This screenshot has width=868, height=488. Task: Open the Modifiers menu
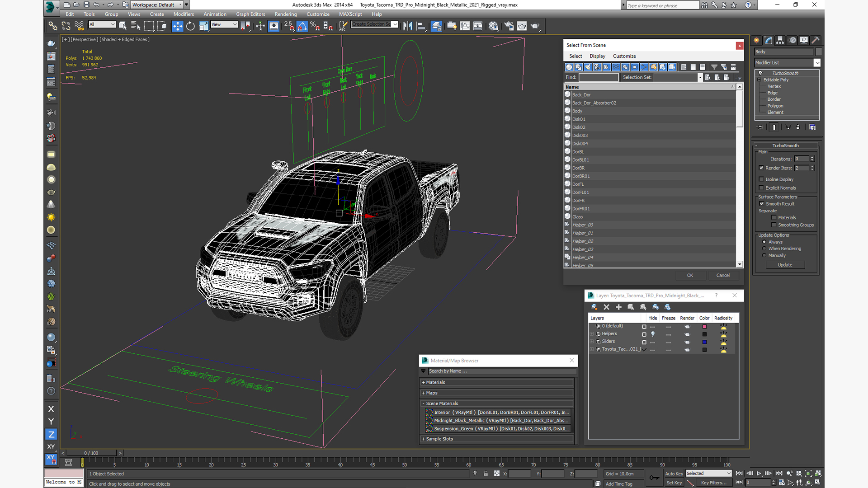[x=184, y=14]
